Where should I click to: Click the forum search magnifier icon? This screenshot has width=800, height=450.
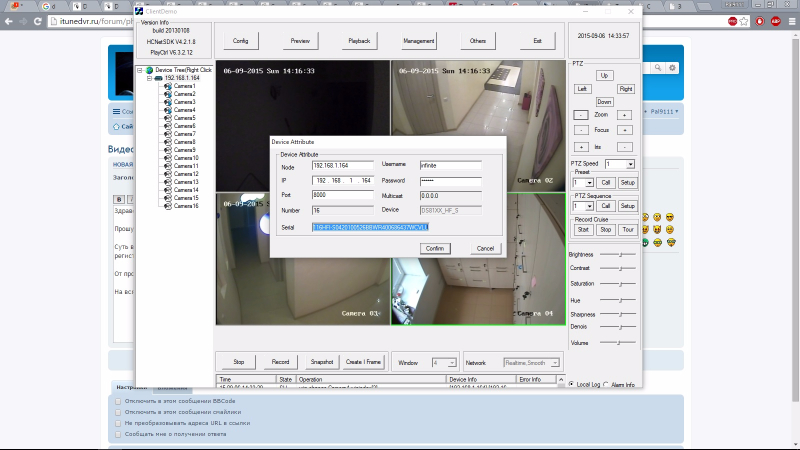tap(658, 68)
